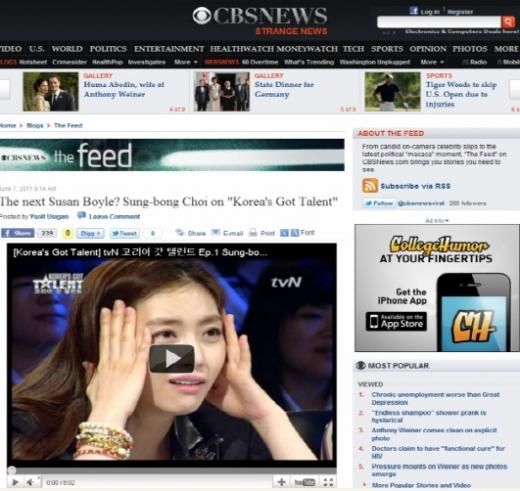Open the SPORTS section
The height and width of the screenshot is (491, 520).
point(387,49)
